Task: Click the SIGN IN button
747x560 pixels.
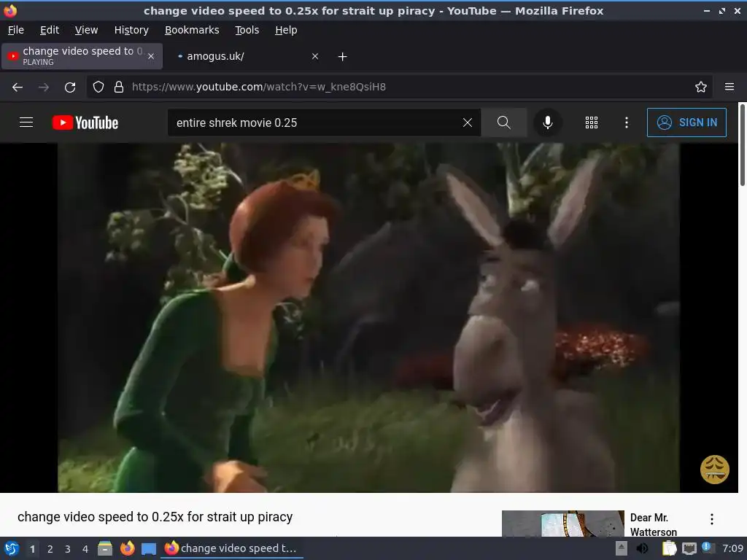Action: [686, 122]
